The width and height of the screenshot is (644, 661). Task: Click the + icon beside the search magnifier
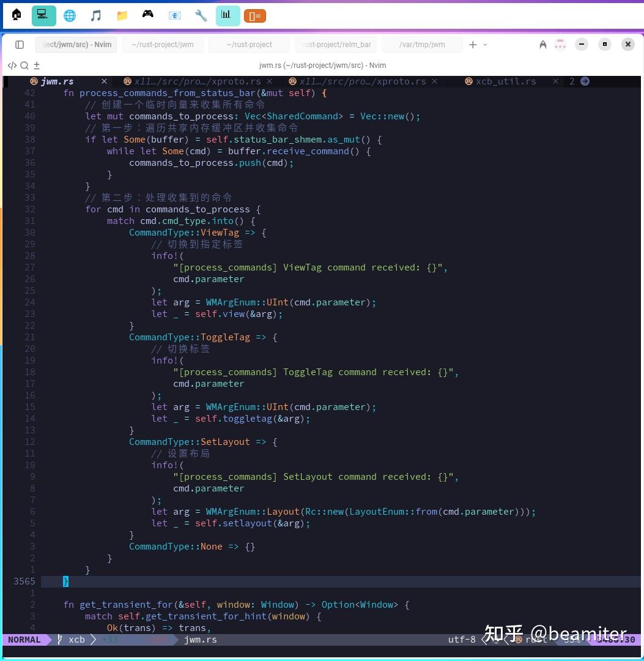(37, 65)
